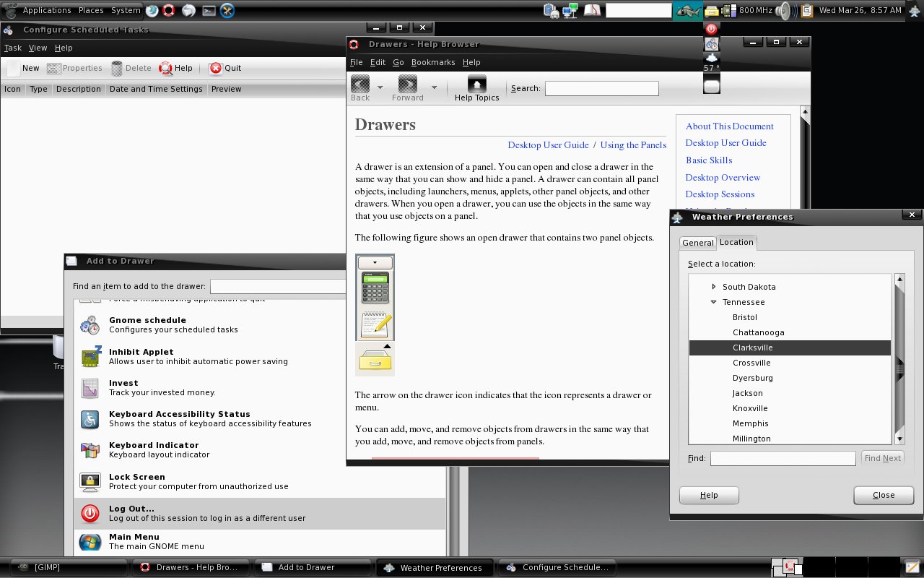Viewport: 924px width, 578px height.
Task: Select the Invest applet in Add to Drawer
Action: [260, 388]
